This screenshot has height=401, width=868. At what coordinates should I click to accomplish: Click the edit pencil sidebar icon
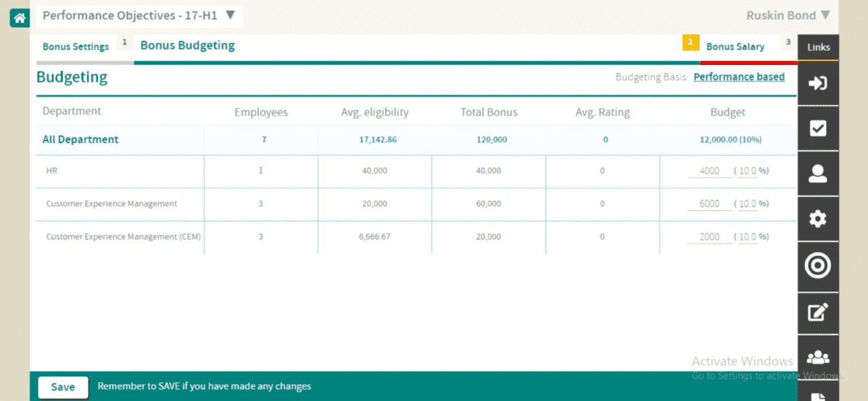coord(818,312)
